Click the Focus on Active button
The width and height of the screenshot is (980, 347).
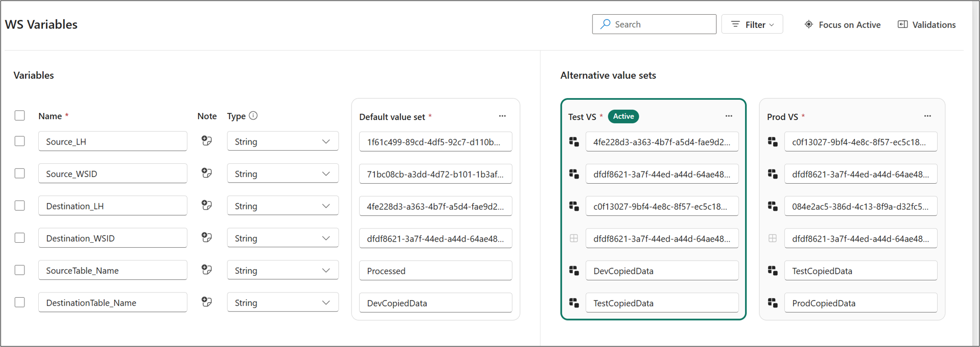pyautogui.click(x=842, y=24)
